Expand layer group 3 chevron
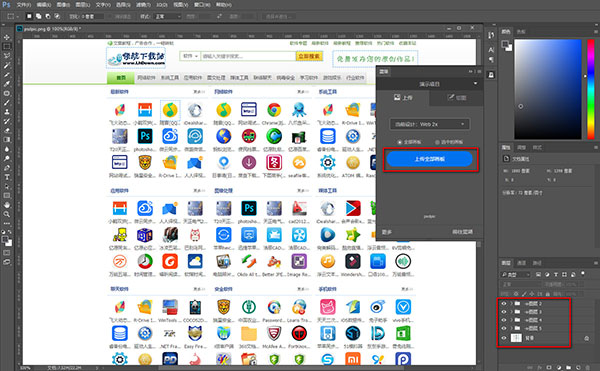This screenshot has width=600, height=371. 511,312
